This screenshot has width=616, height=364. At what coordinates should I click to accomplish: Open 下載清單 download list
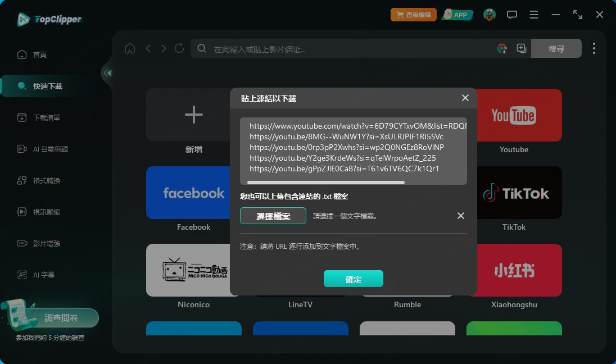(x=38, y=117)
